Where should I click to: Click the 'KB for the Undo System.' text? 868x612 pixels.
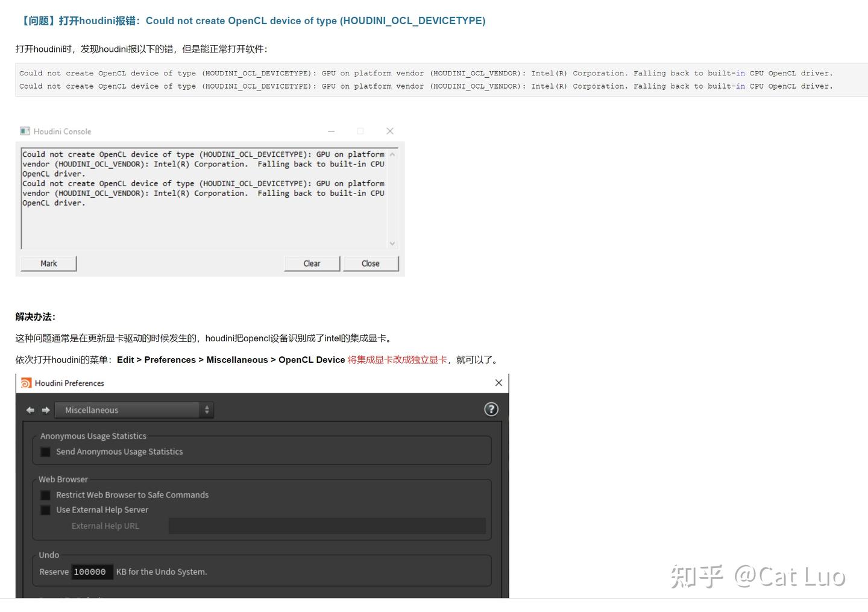click(x=162, y=572)
